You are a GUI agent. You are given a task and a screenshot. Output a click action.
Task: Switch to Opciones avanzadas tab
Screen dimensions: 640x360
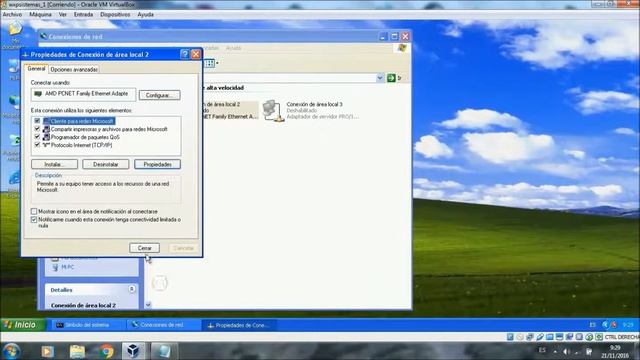coord(74,69)
